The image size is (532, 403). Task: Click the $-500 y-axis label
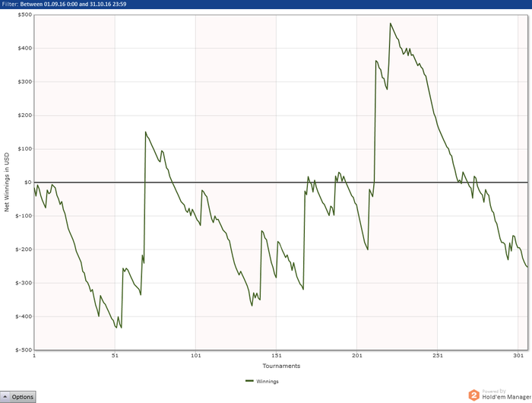(x=24, y=350)
